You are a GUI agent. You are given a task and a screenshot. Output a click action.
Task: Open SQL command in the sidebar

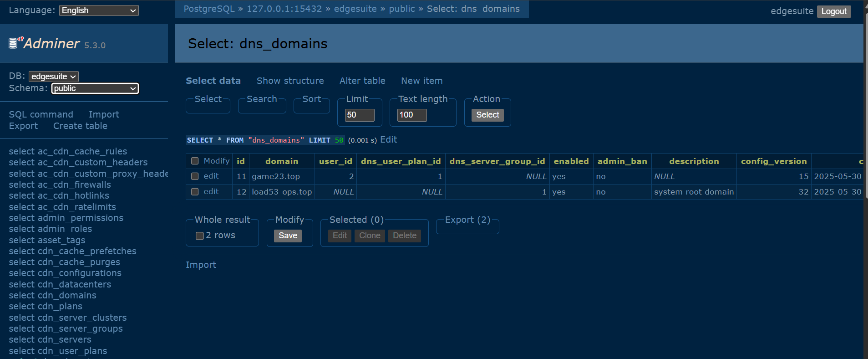(x=41, y=114)
